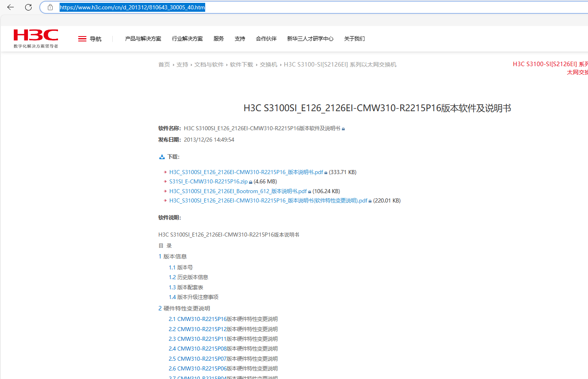The image size is (588, 379).
Task: Open the 支持 nav menu
Action: click(x=240, y=39)
